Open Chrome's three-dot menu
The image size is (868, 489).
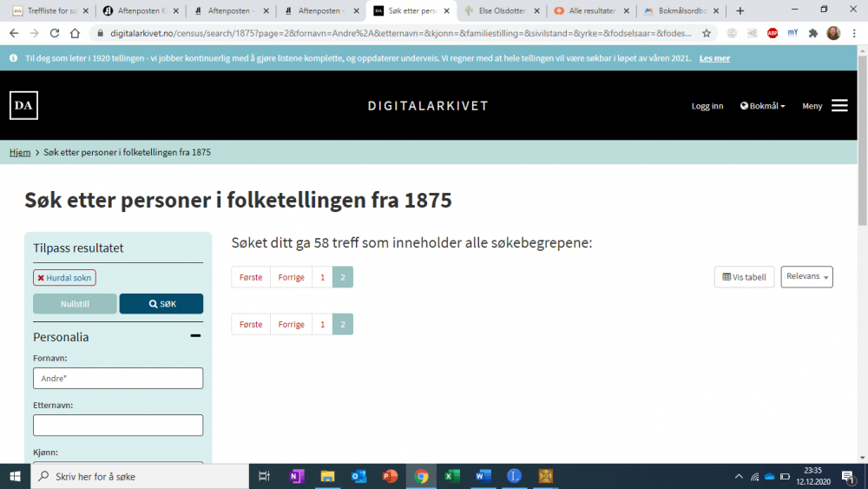854,33
